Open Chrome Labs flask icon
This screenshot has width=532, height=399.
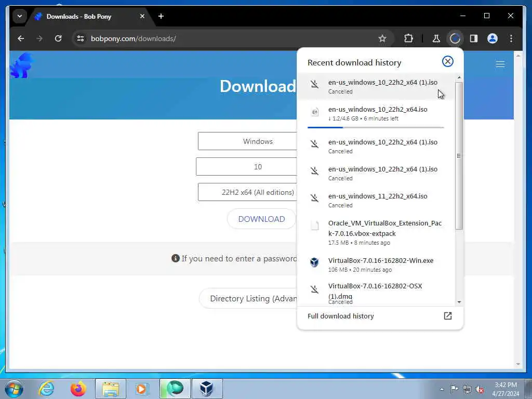click(436, 38)
